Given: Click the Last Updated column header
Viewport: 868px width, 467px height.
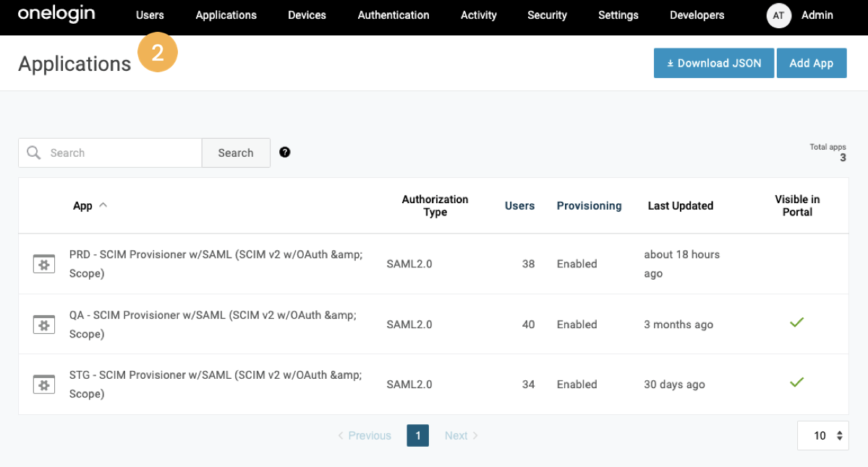Looking at the screenshot, I should (x=681, y=206).
